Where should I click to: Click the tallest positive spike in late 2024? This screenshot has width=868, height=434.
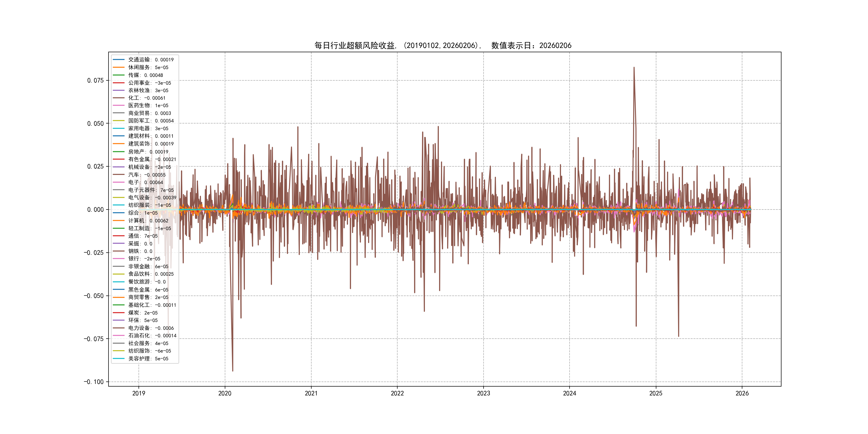634,68
